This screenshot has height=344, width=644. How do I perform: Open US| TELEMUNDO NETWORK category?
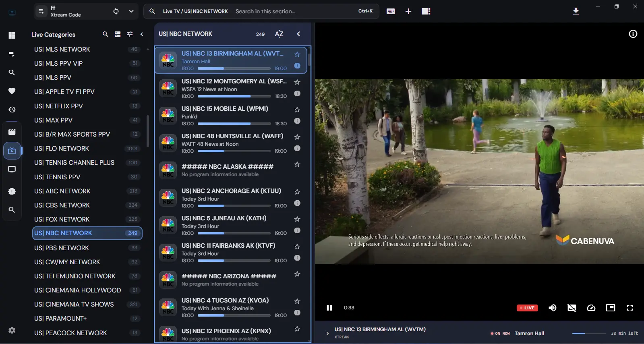tap(87, 276)
